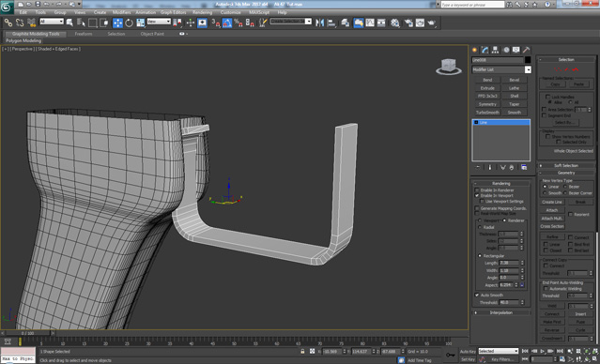This screenshot has width=600, height=364.
Task: Open the Graph Editors menu
Action: pos(173,12)
